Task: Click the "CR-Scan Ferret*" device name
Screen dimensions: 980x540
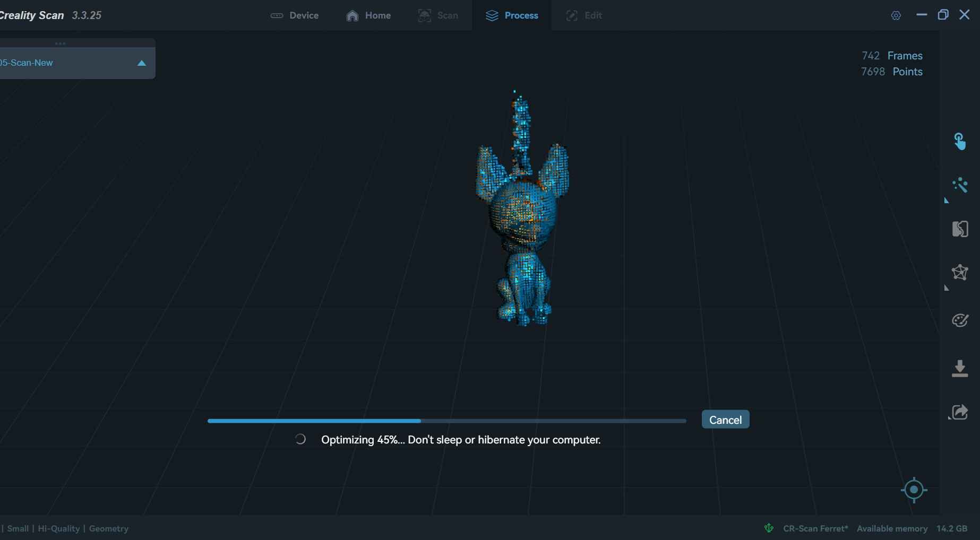Action: [x=815, y=528]
